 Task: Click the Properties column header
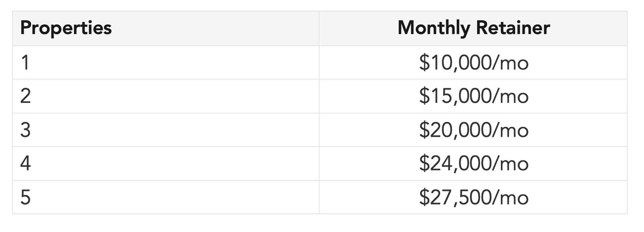(x=166, y=28)
